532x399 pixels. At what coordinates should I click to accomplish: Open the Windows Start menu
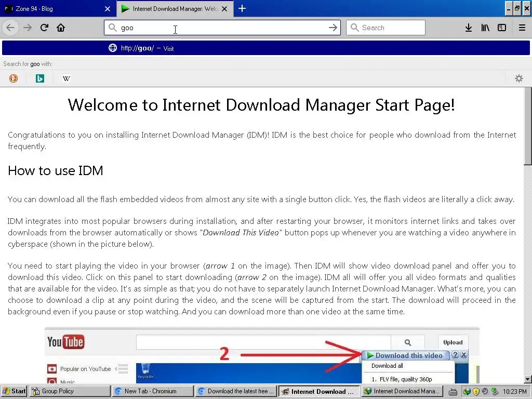[x=14, y=391]
